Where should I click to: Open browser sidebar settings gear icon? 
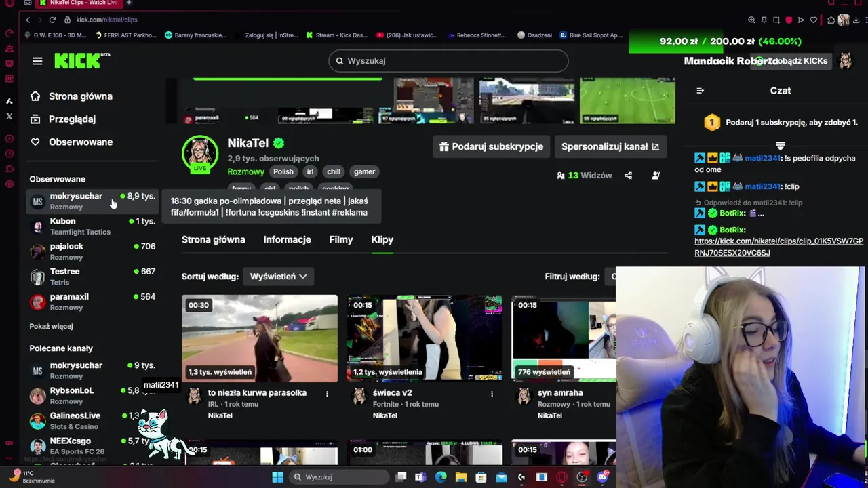tap(9, 184)
